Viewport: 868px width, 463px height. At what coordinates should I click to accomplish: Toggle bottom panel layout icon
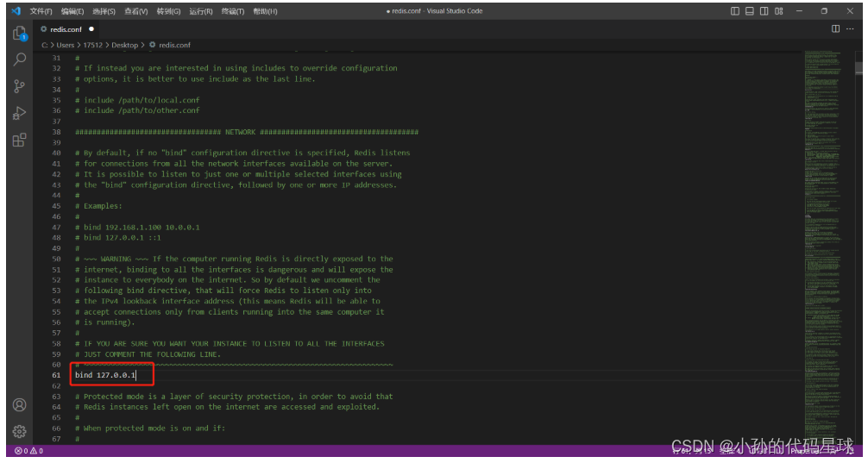750,11
